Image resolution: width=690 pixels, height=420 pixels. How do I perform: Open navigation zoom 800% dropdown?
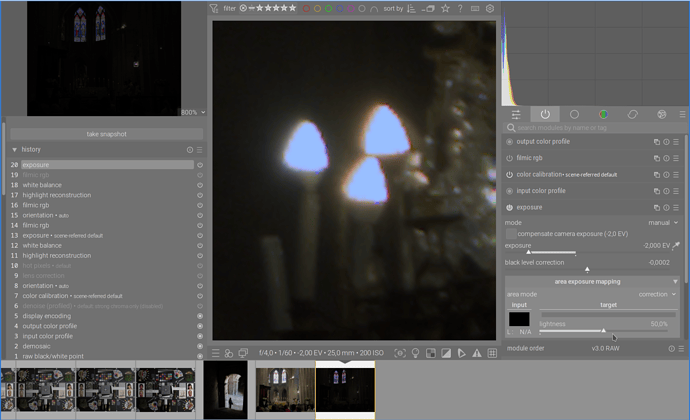coord(193,112)
